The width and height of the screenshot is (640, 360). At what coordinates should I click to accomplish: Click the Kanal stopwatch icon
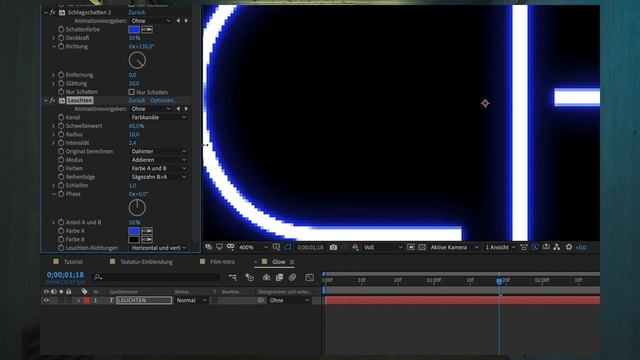[61, 117]
